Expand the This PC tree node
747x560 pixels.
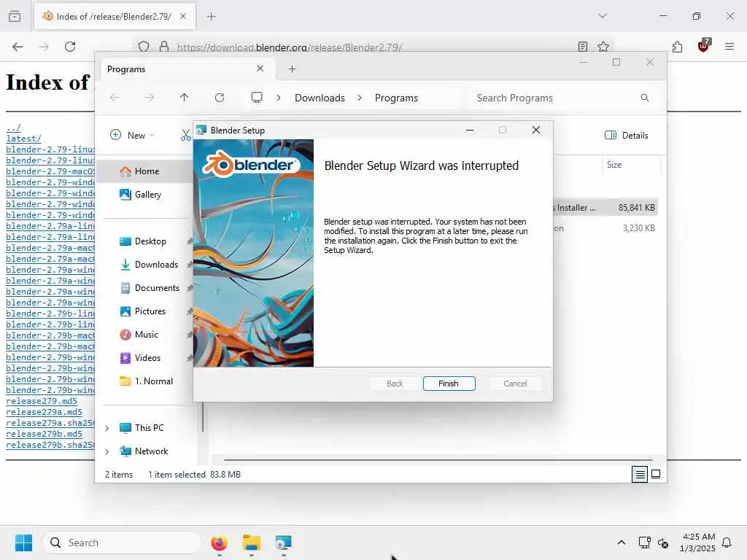tap(107, 428)
